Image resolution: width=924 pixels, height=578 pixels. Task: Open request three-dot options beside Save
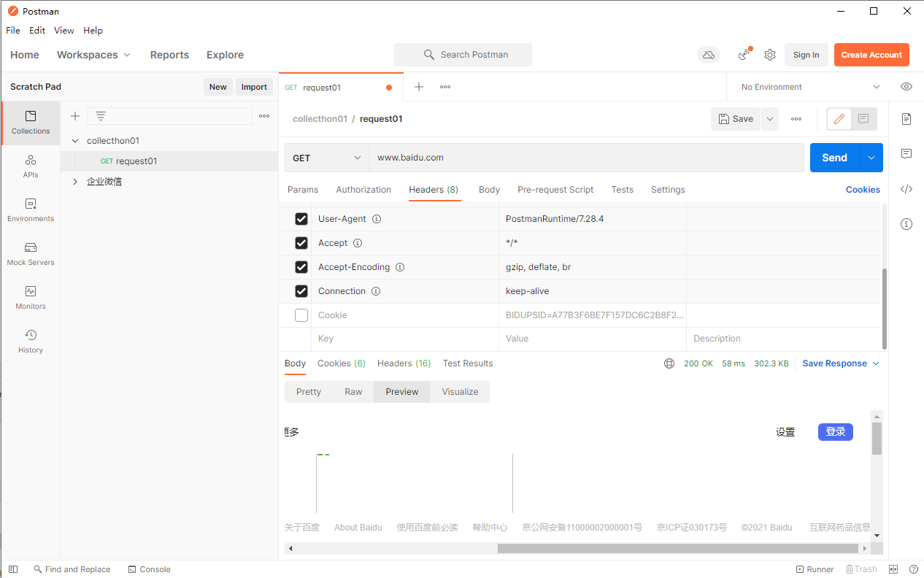(x=796, y=119)
